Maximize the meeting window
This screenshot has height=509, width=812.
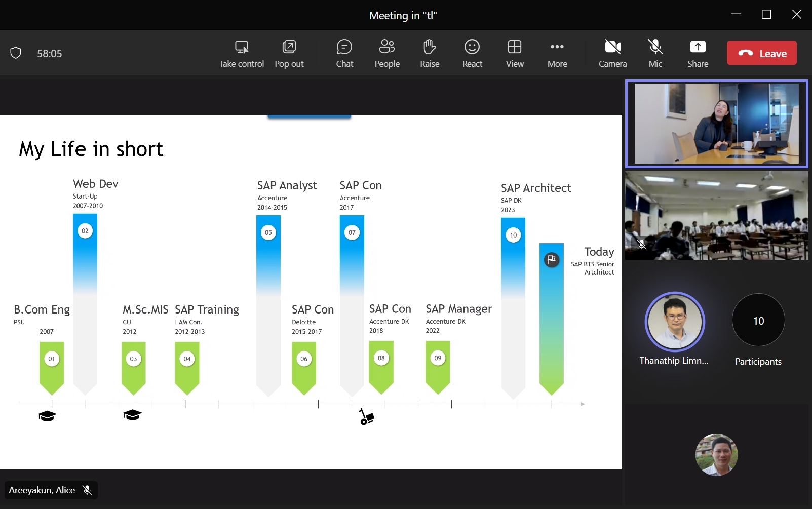pyautogui.click(x=766, y=15)
